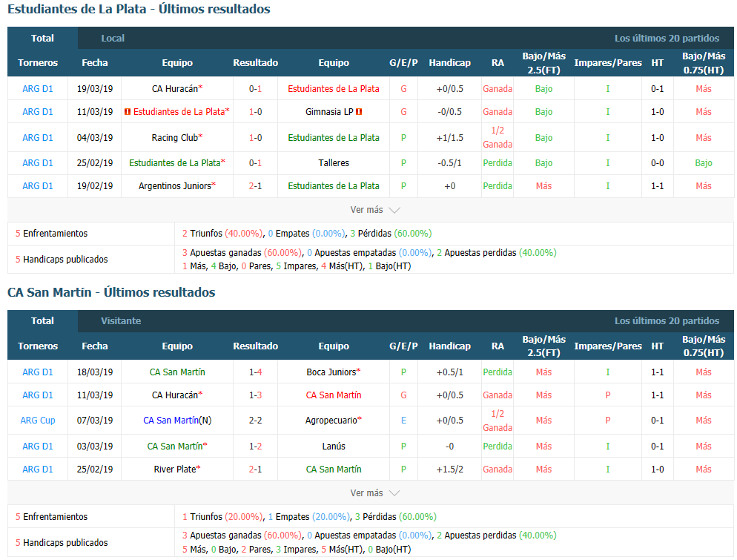Switch to Visitante tab for CA San Martín

pos(121,321)
